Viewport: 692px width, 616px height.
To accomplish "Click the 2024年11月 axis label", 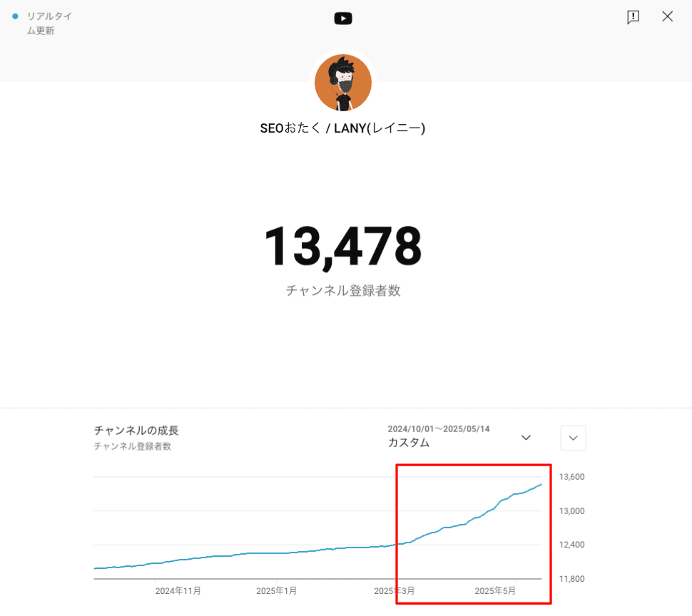I will tap(178, 591).
